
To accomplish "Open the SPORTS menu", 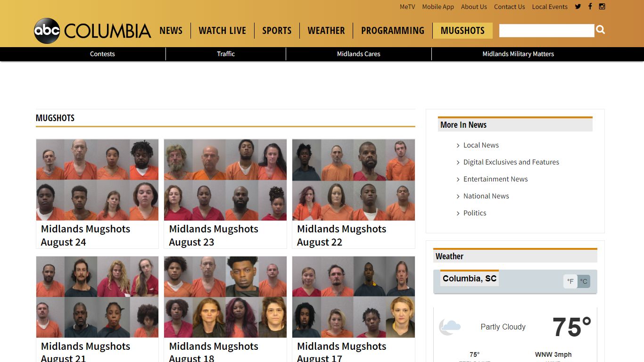I will pyautogui.click(x=277, y=31).
